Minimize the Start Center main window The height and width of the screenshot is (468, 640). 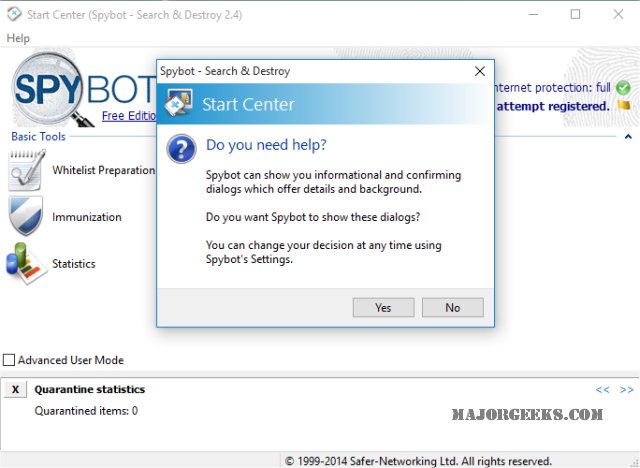[533, 14]
